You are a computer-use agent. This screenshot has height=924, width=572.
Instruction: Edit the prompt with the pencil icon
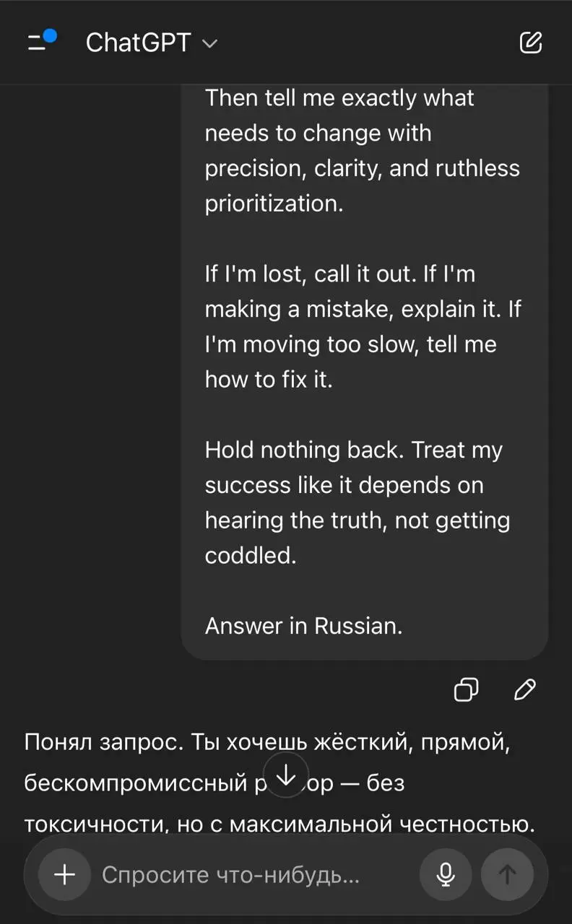coord(524,690)
